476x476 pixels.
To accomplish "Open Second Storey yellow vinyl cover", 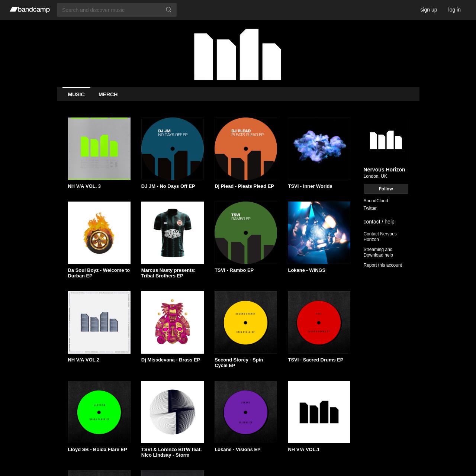I will [246, 322].
